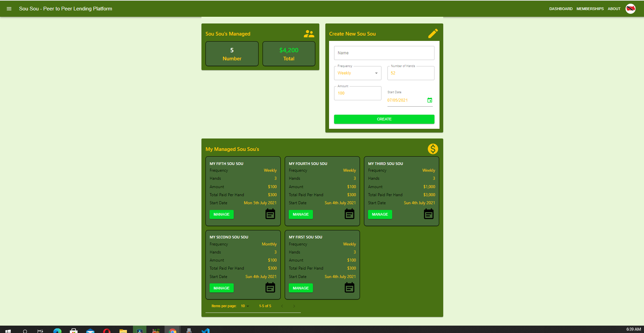Click the Start Date text field
This screenshot has width=644, height=333.
coord(406,100)
